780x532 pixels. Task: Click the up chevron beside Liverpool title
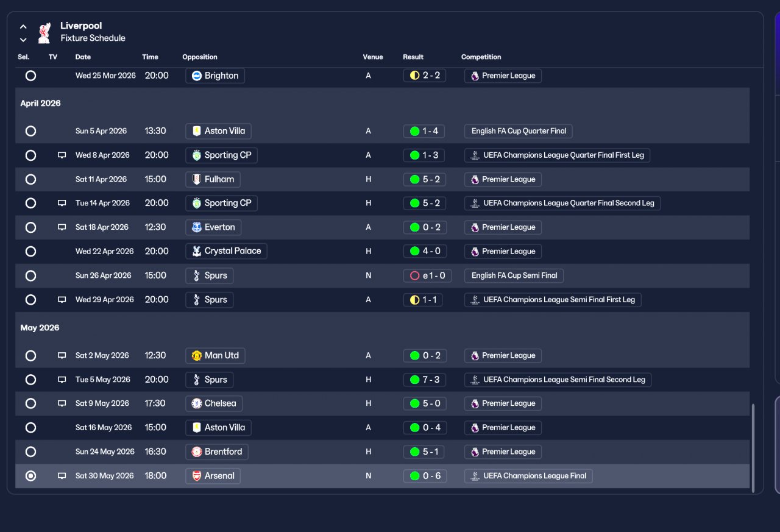pos(23,27)
